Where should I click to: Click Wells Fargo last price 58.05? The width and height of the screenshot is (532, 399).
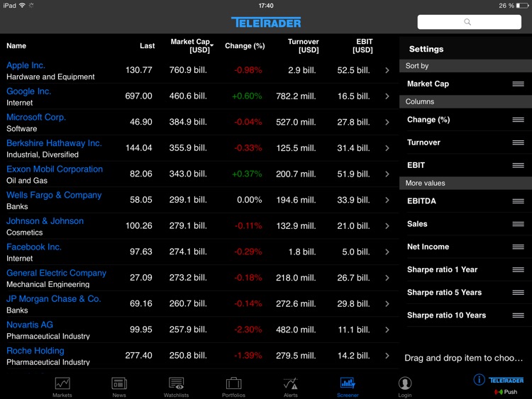pos(141,200)
